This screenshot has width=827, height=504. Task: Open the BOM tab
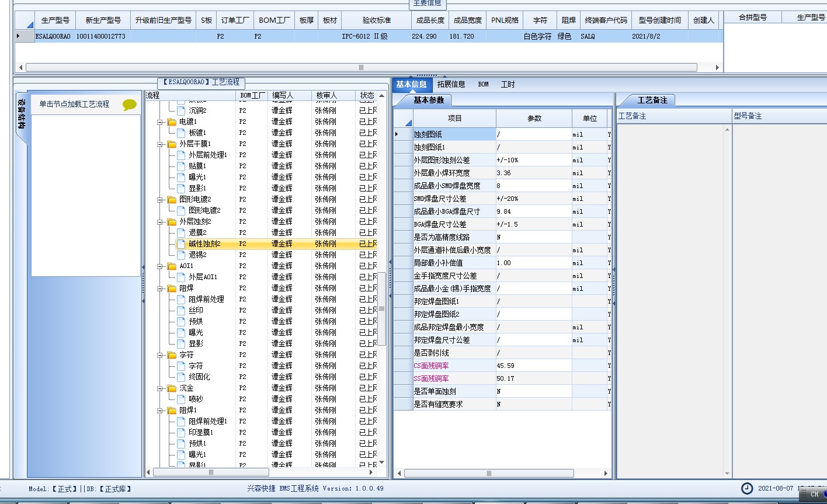484,84
